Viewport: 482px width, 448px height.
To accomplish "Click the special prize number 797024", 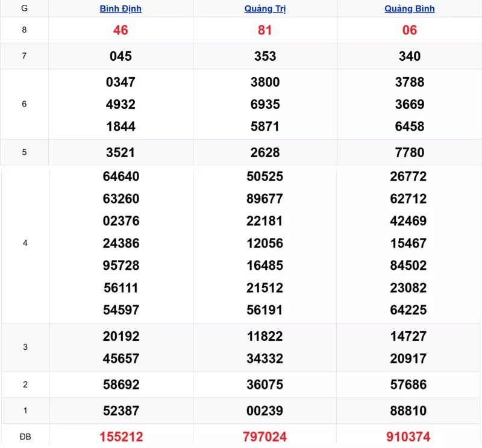I will 265,437.
